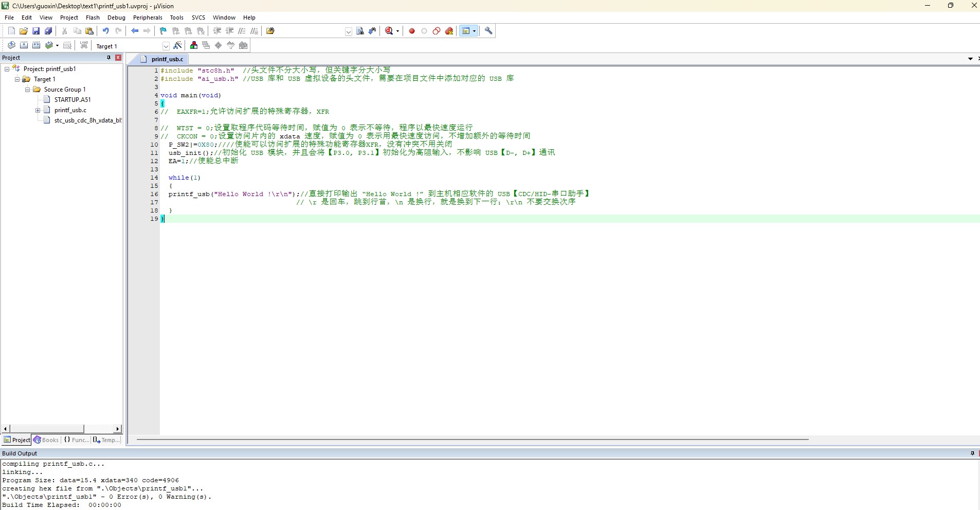This screenshot has width=980, height=510.
Task: Rebuild all target files icon
Action: (x=36, y=45)
